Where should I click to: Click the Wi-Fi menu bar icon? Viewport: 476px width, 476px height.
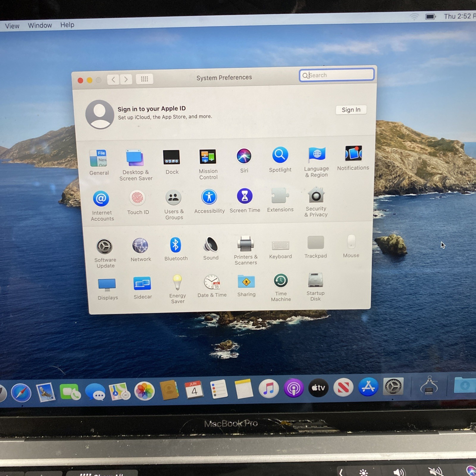pos(414,16)
